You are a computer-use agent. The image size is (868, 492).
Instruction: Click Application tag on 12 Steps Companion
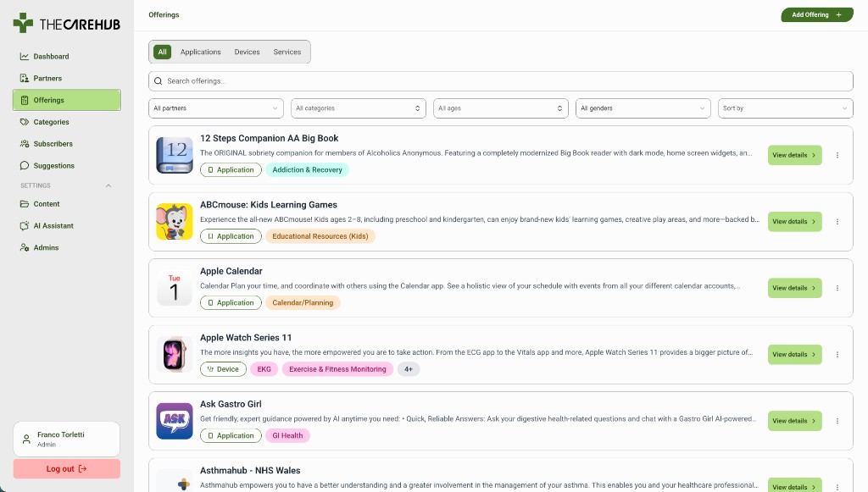[231, 169]
